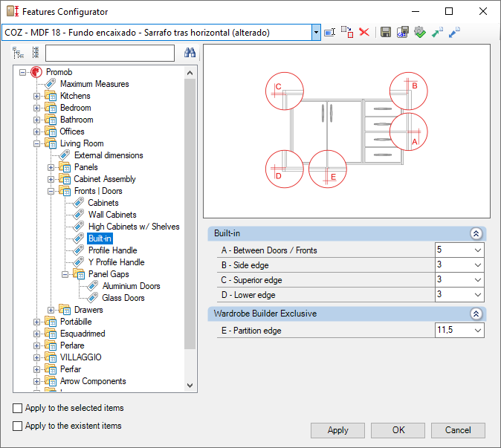Click circle marker B on the diagram
The width and height of the screenshot is (501, 448).
[x=408, y=91]
